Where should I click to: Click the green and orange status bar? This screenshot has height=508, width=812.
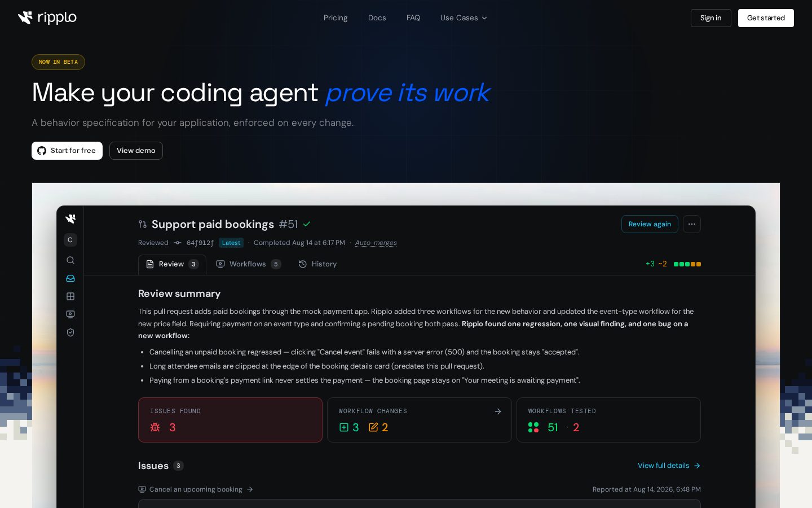687,264
